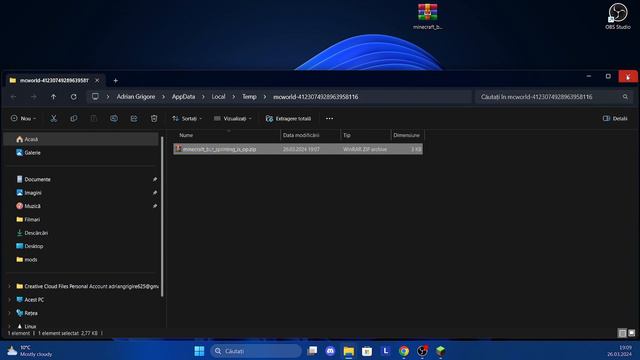Screen dimensions: 640x360
Task: Click the mcworld-412307492896395816 breadcrumb
Action: (316, 97)
